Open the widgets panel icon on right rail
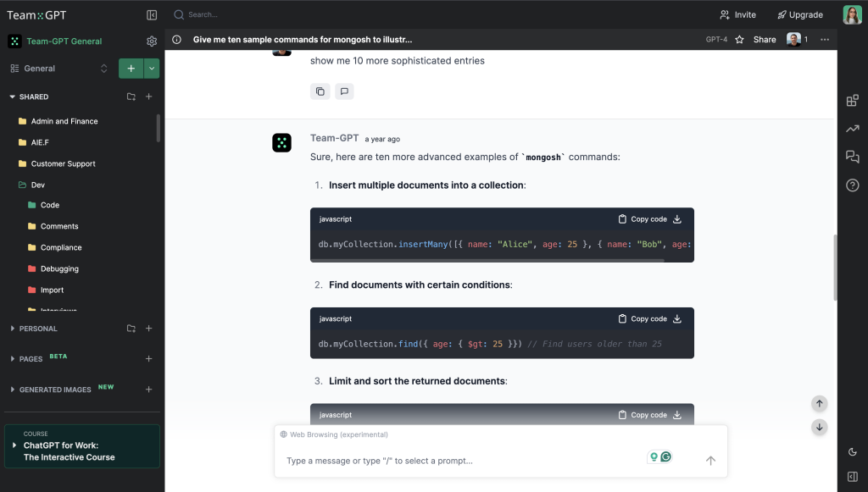Image resolution: width=868 pixels, height=492 pixels. point(853,101)
